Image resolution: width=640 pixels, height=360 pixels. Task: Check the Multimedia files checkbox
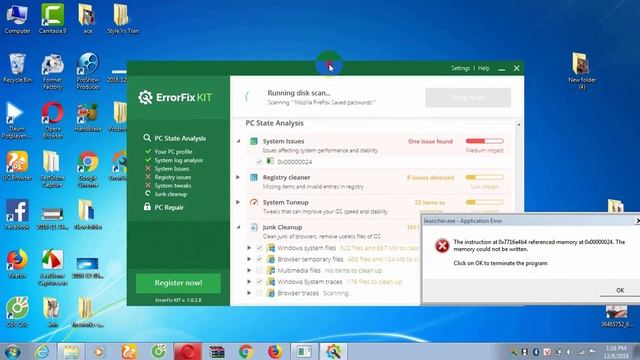259,270
